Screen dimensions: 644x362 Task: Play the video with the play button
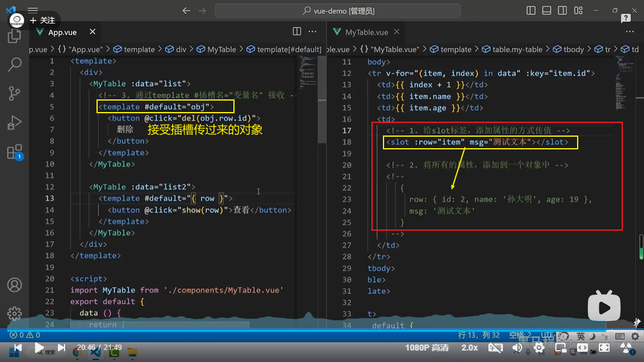[39, 348]
